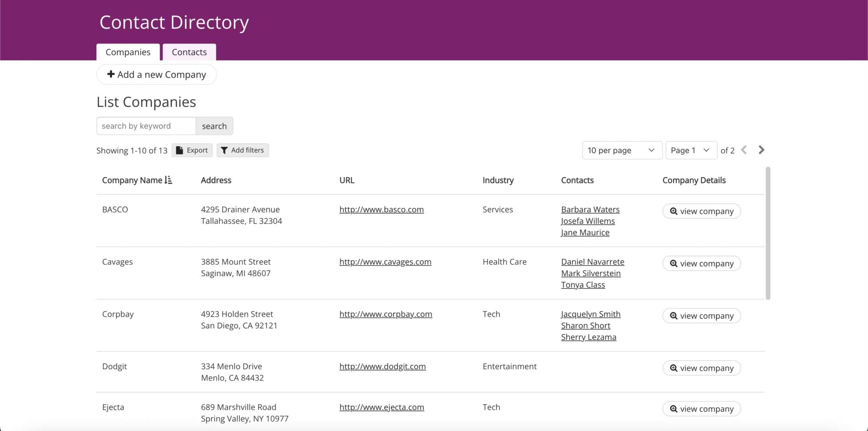Open the Page 1 dropdown
The height and width of the screenshot is (431, 868).
tap(690, 150)
